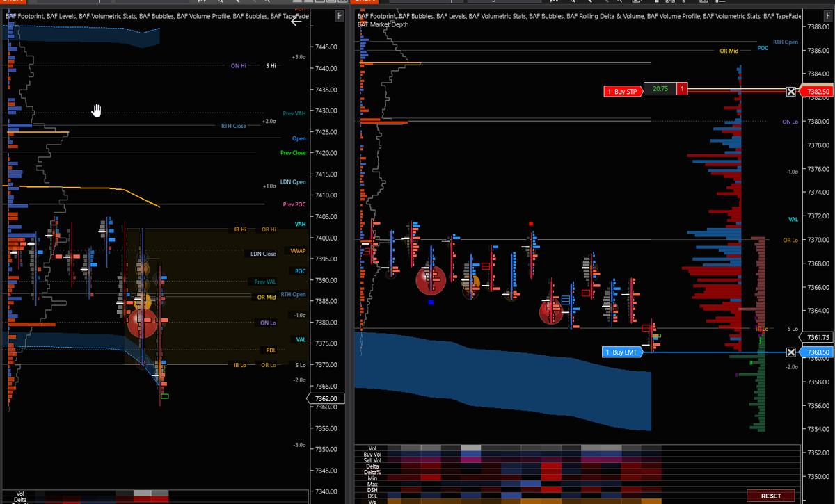835x504 pixels.
Task: Click the -3.0σ deviation label
Action: click(298, 444)
